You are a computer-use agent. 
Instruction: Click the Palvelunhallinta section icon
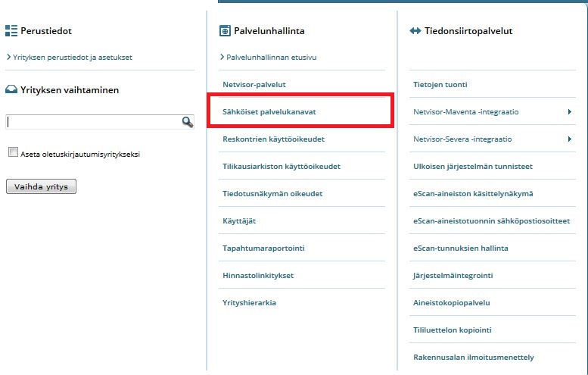[224, 31]
